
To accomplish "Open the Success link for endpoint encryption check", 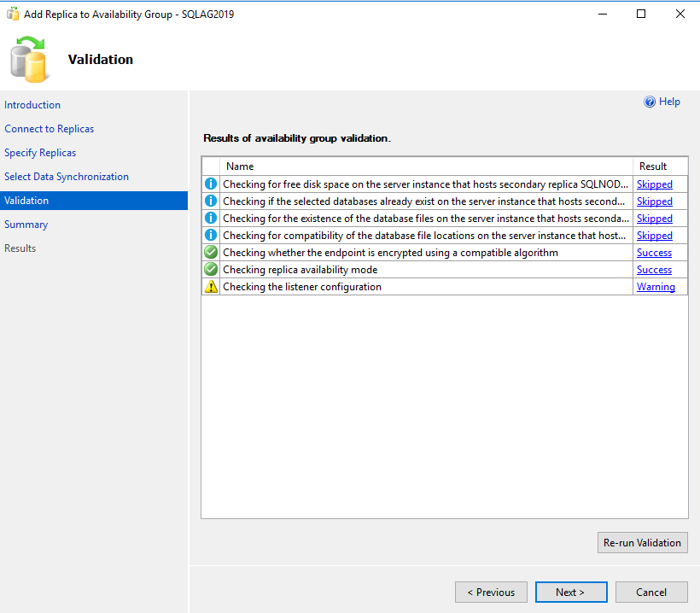I will click(x=654, y=252).
